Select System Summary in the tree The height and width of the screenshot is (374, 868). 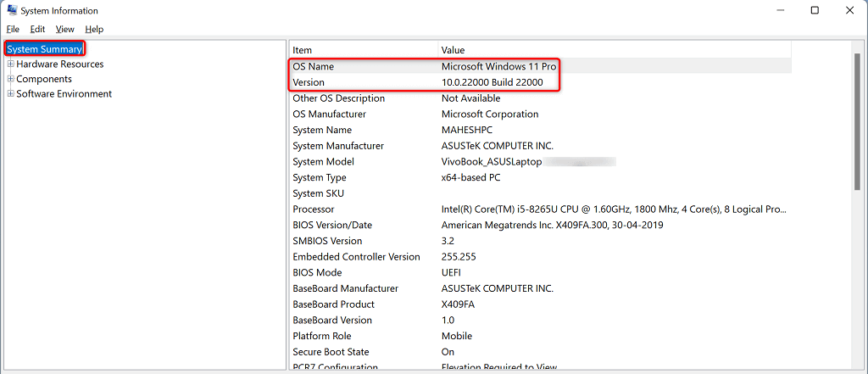point(44,48)
